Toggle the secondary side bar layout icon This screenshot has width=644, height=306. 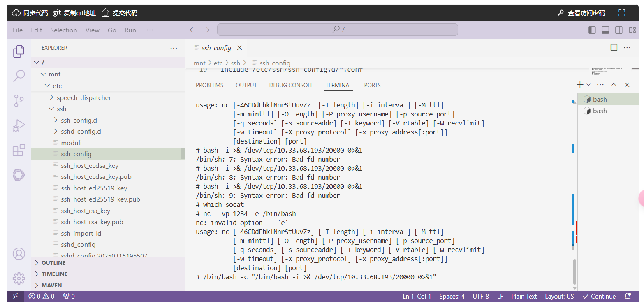click(619, 30)
